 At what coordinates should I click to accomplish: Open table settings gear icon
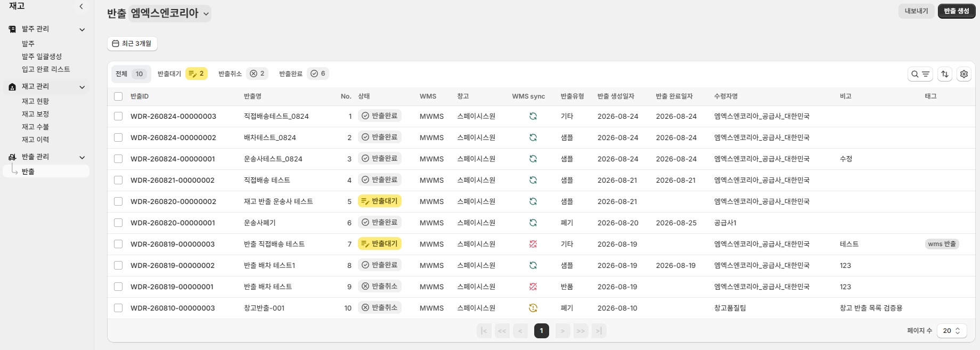[x=964, y=74]
